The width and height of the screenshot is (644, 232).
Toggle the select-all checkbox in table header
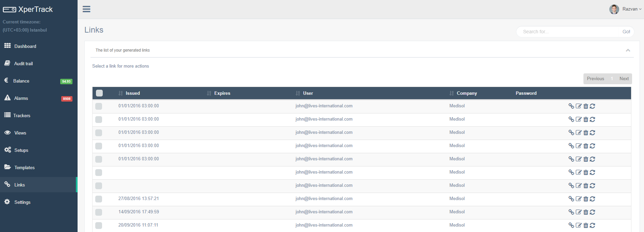point(99,93)
